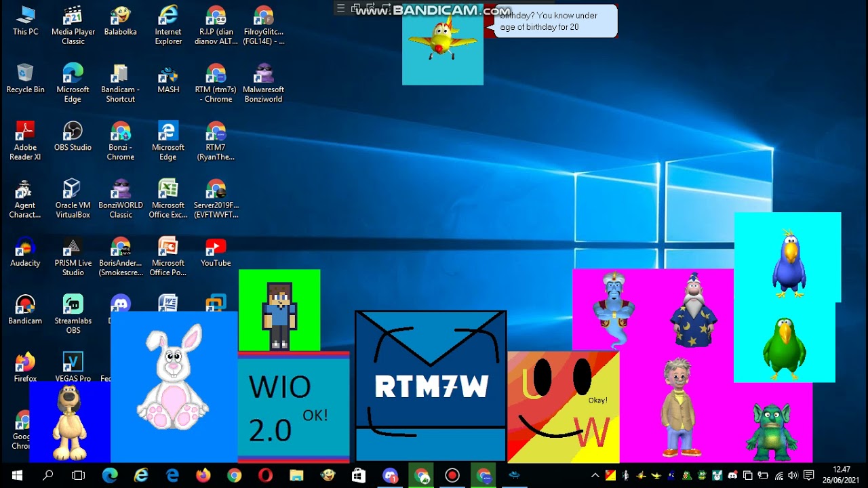This screenshot has height=488, width=868.
Task: Open Bonzi - Chrome shortcut
Action: pos(120,141)
